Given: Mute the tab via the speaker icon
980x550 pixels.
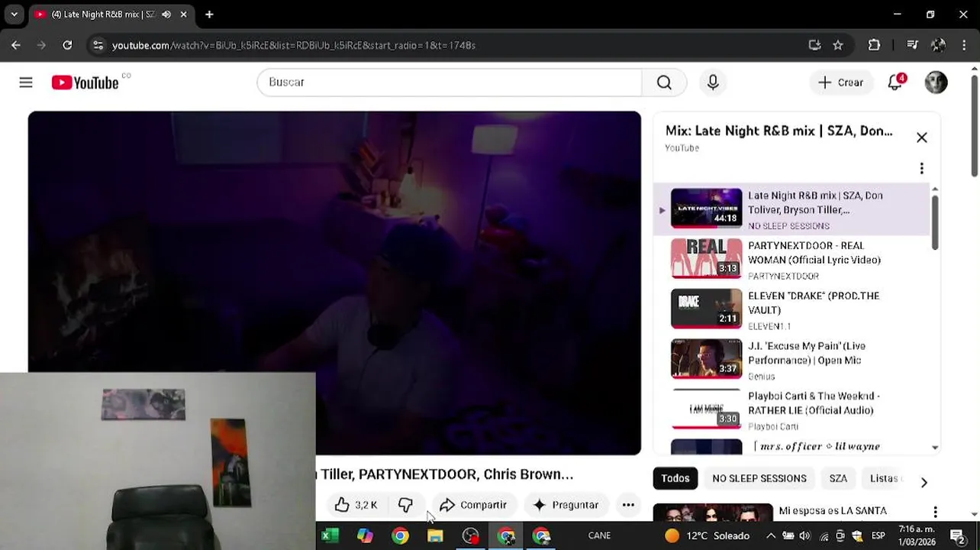Looking at the screenshot, I should [166, 15].
